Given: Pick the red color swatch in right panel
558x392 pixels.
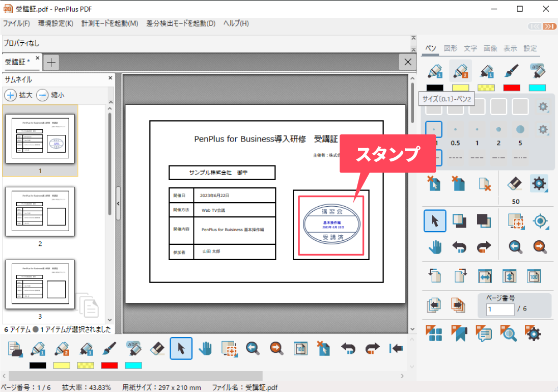Looking at the screenshot, I should click(512, 88).
